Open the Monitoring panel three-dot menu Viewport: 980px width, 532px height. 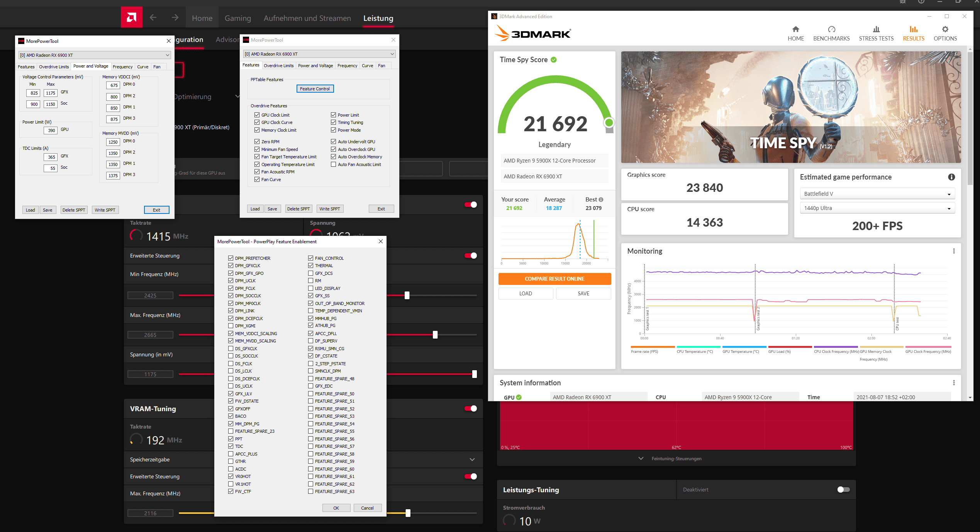954,251
